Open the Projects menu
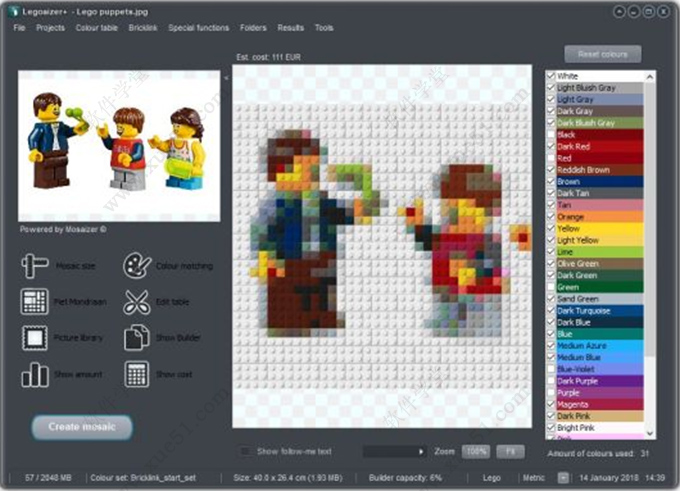 (x=50, y=28)
